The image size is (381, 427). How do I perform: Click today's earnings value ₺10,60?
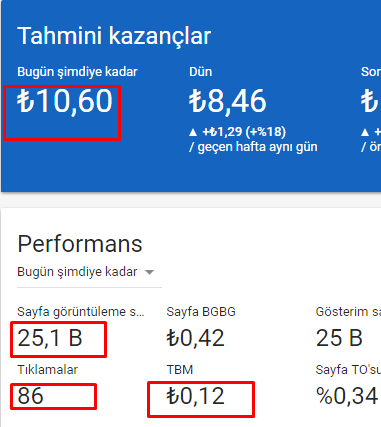[65, 101]
